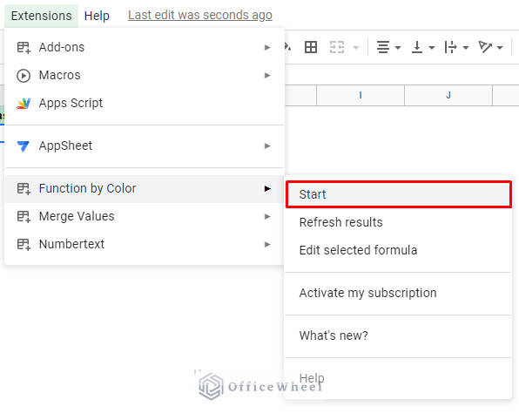Open the Macros menu entry
Screen dimensions: 519x420
click(x=145, y=75)
